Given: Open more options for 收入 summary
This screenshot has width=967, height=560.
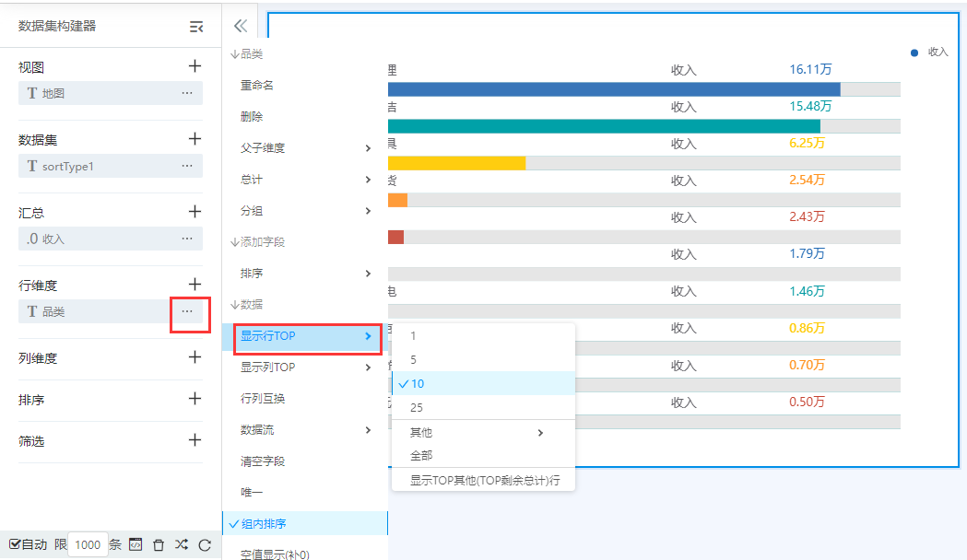Looking at the screenshot, I should (187, 239).
